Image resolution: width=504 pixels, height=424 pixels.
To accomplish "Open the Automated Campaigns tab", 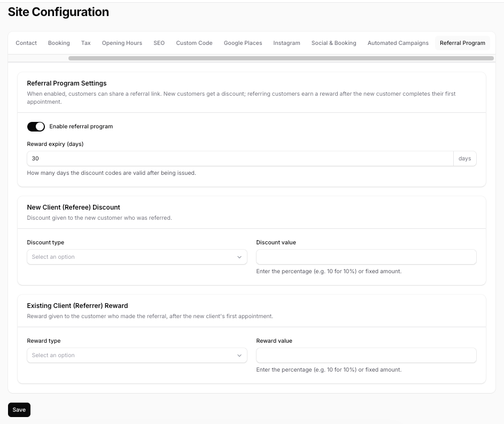I will 398,43.
